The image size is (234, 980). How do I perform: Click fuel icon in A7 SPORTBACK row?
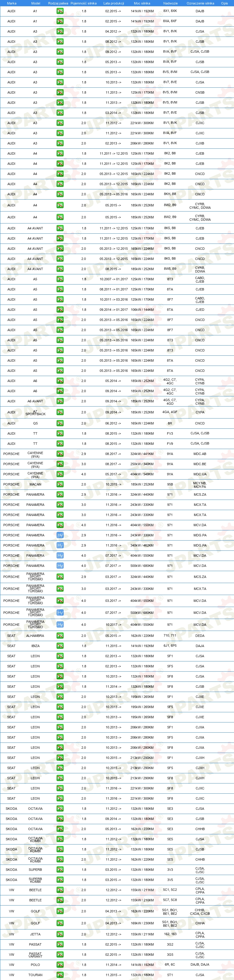(x=60, y=413)
